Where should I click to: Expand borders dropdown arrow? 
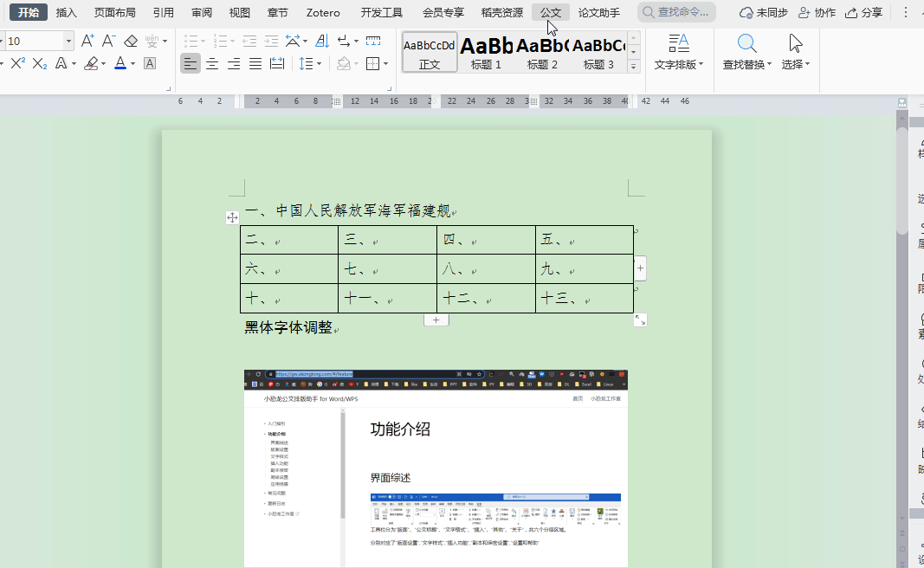386,63
